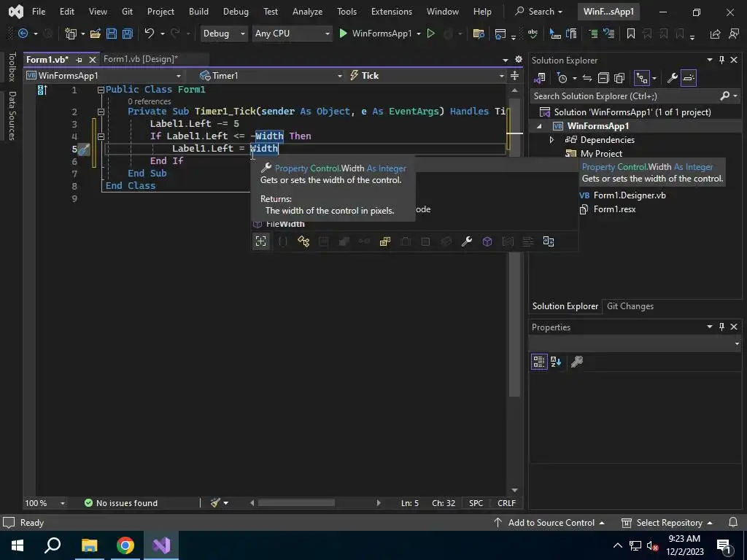Open the WinFormsApp1 startup target dropdown arrow

[419, 34]
